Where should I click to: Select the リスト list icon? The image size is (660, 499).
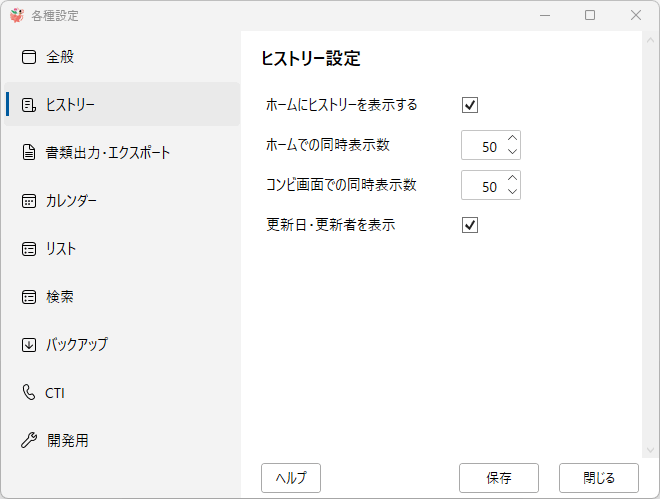(x=29, y=249)
